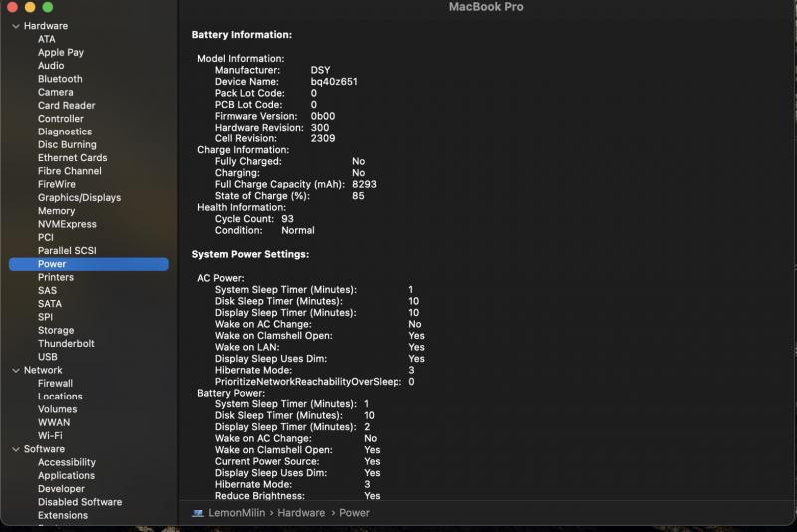This screenshot has height=532, width=797.
Task: Collapse the Software section chevron
Action: (x=16, y=449)
